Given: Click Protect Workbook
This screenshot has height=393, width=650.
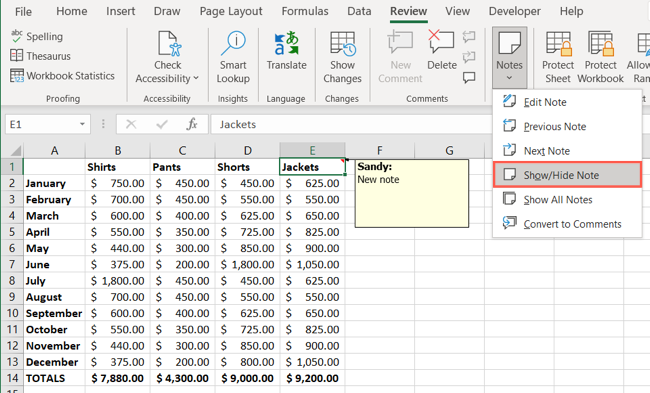Looking at the screenshot, I should [x=600, y=57].
